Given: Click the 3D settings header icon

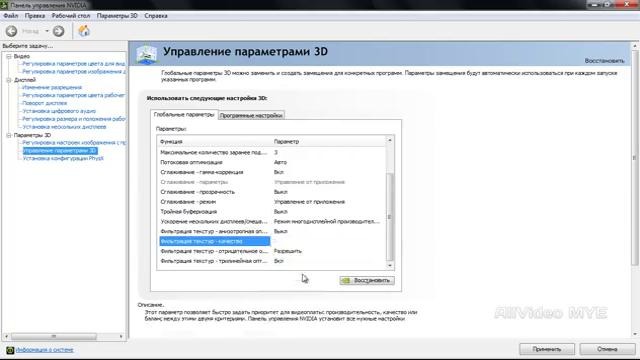Looking at the screenshot, I should [x=147, y=54].
